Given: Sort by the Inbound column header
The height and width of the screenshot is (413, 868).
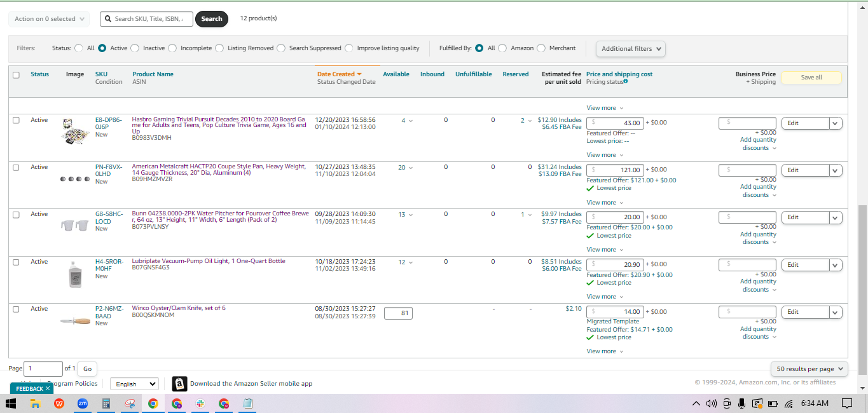Looking at the screenshot, I should [x=432, y=74].
